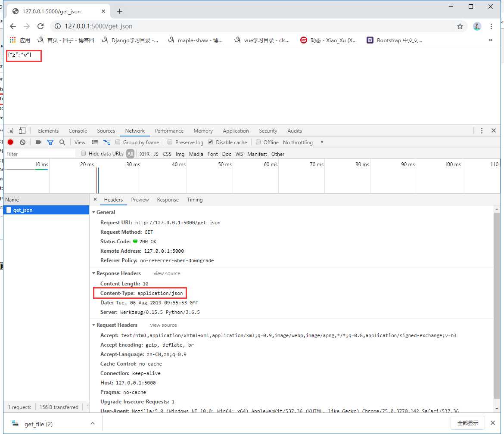The image size is (504, 437).
Task: Open the Elements panel tab
Action: pos(48,131)
